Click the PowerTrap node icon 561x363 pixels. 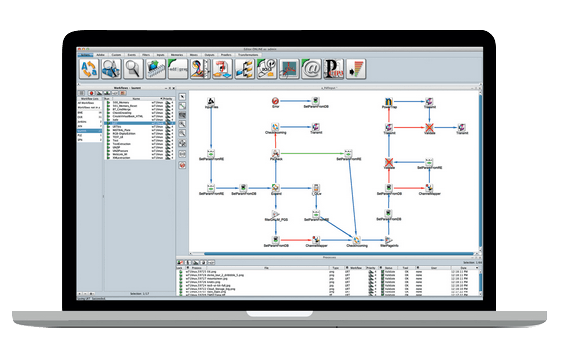389,102
